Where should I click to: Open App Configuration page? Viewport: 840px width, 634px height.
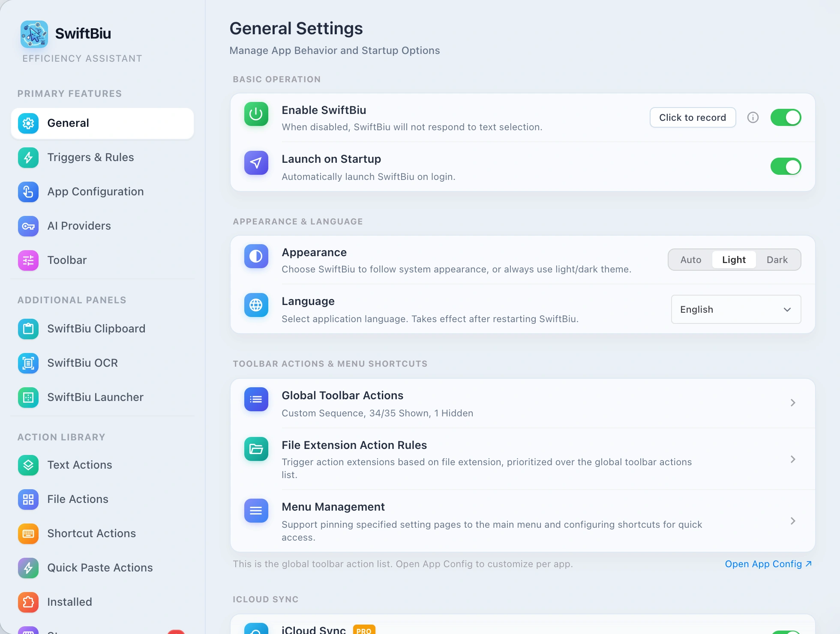[102, 192]
